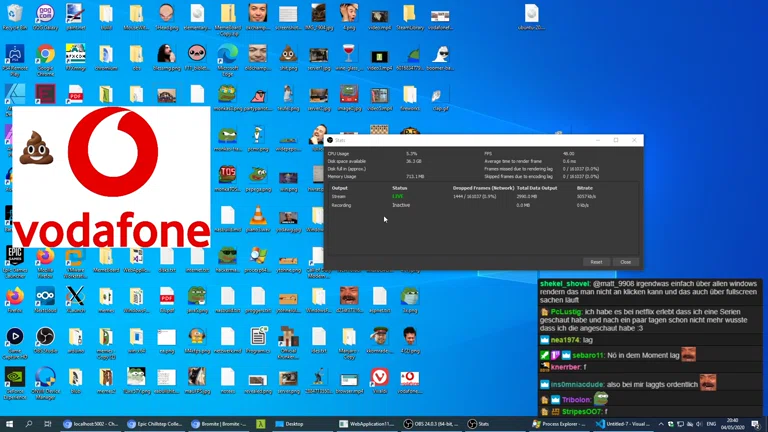
Task: Select the Microsoft Edge desktop icon
Action: (227, 56)
